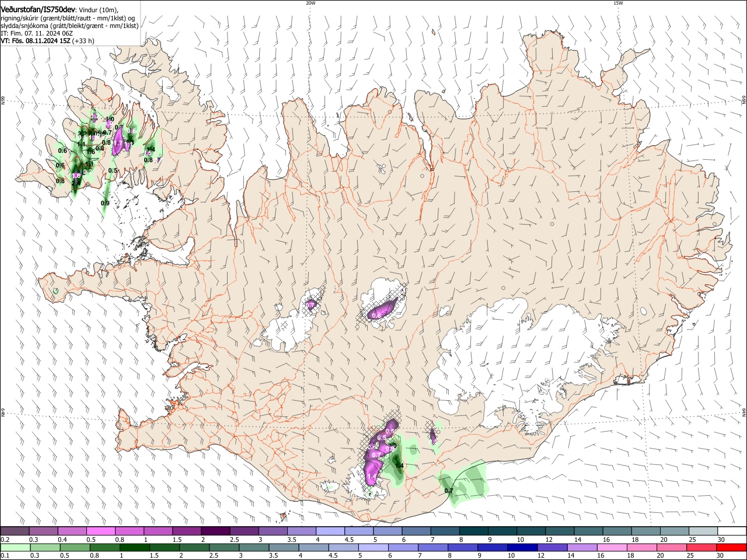Click the 15W longitude label

pos(618,3)
